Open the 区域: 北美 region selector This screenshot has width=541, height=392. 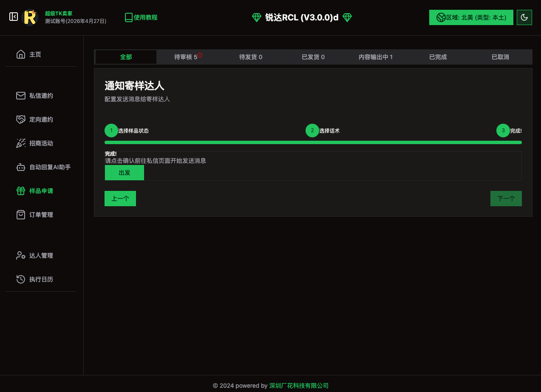(471, 17)
